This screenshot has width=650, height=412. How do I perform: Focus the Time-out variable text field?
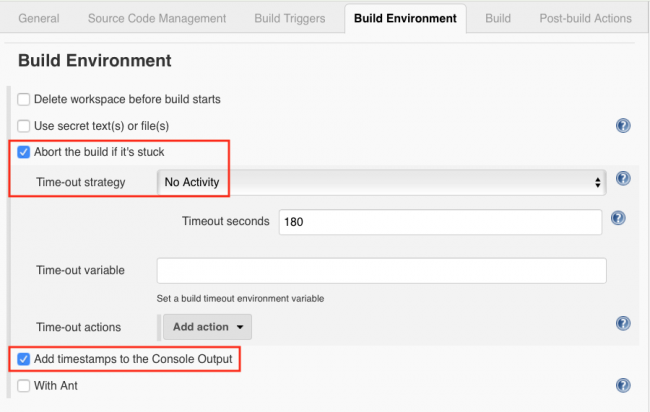click(x=382, y=271)
